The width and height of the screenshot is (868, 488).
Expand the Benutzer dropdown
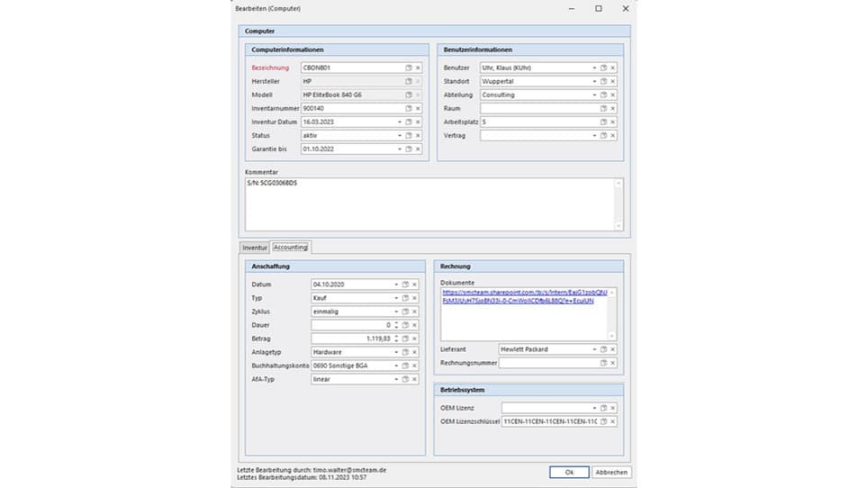(x=594, y=68)
